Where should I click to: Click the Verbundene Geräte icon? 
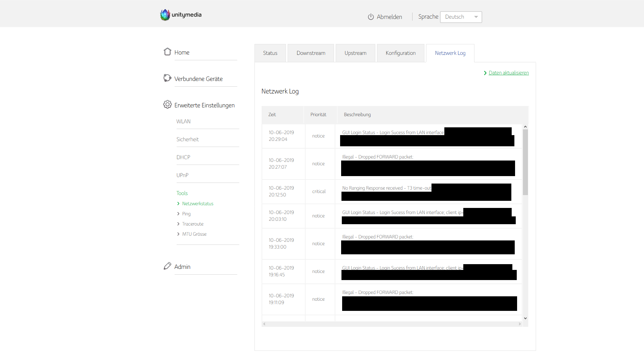click(167, 78)
